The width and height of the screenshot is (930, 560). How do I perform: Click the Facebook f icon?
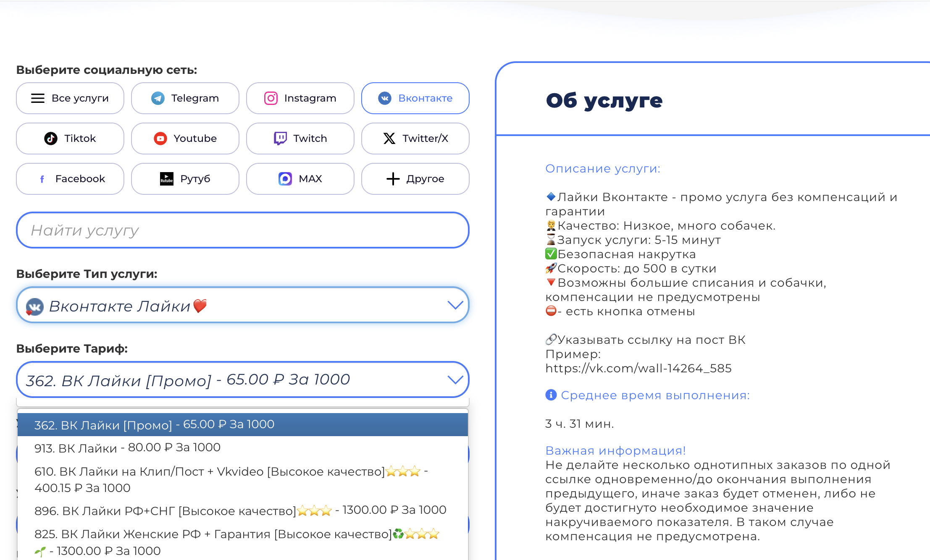(x=42, y=179)
